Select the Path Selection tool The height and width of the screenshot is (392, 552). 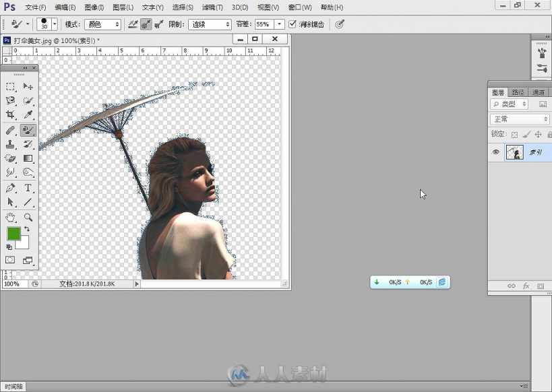[x=10, y=202]
